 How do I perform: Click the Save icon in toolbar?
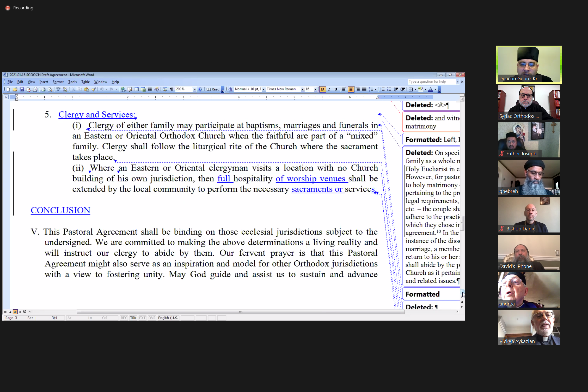click(22, 89)
